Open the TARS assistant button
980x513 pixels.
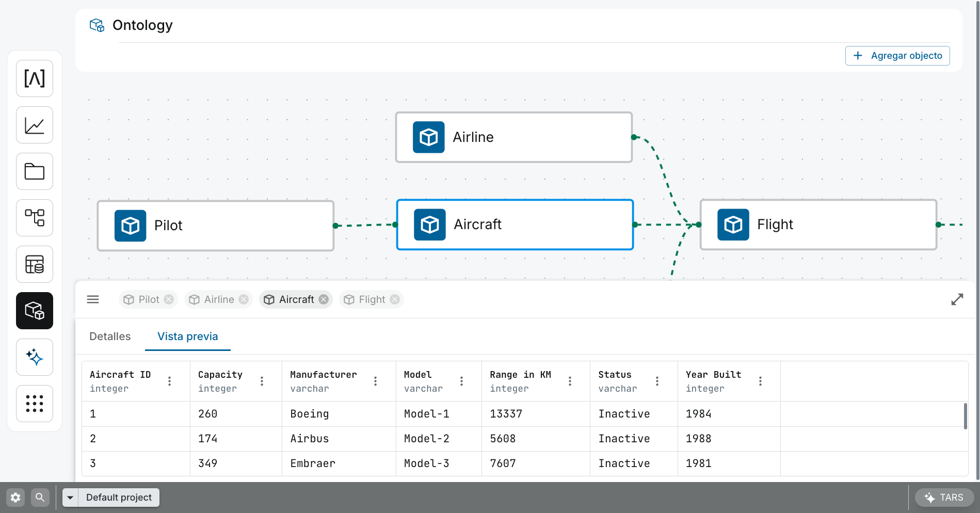point(944,498)
